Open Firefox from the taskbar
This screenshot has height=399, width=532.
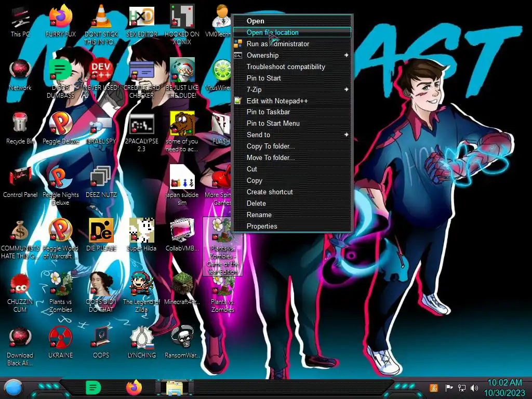pos(134,388)
